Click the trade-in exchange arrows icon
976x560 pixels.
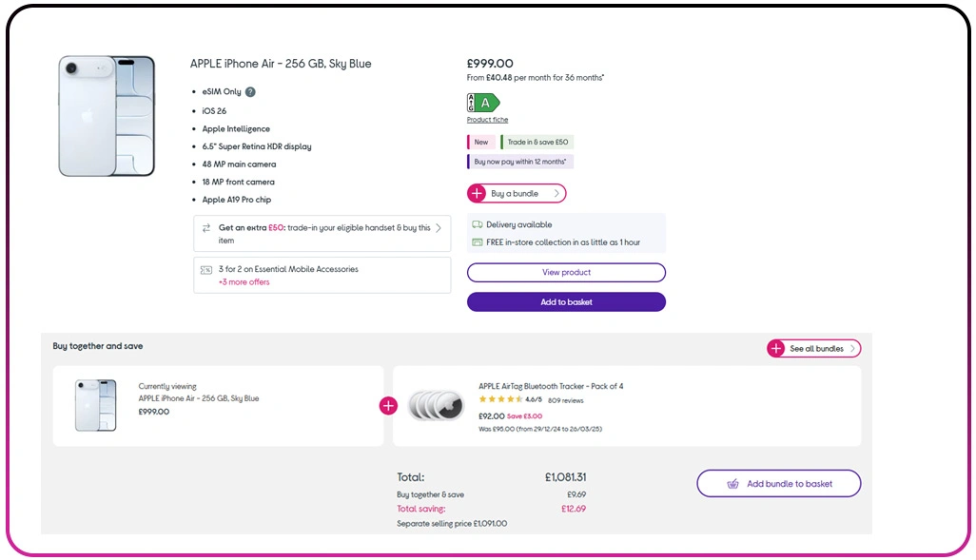[205, 227]
